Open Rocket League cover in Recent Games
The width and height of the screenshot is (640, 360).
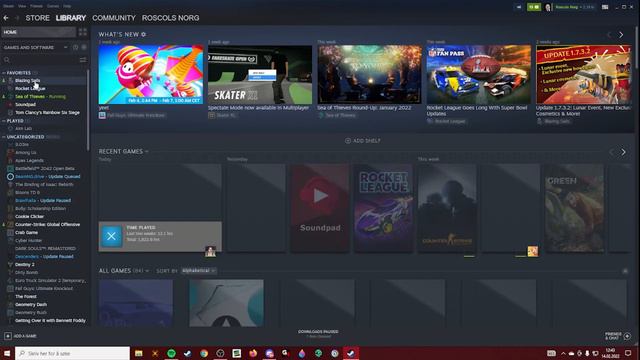pyautogui.click(x=383, y=208)
